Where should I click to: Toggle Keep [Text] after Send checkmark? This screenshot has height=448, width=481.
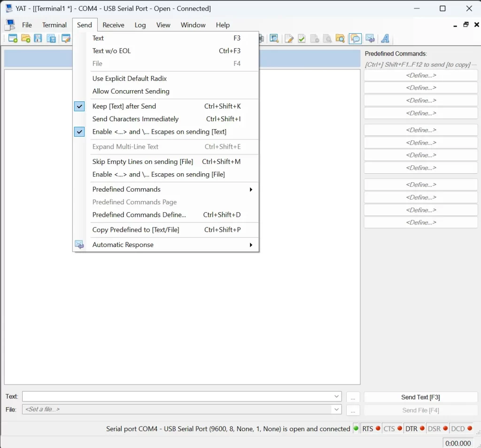tap(79, 107)
